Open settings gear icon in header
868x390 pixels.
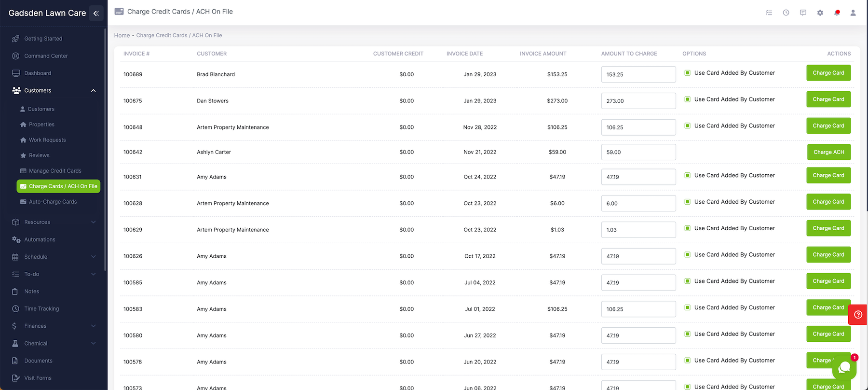coord(820,13)
